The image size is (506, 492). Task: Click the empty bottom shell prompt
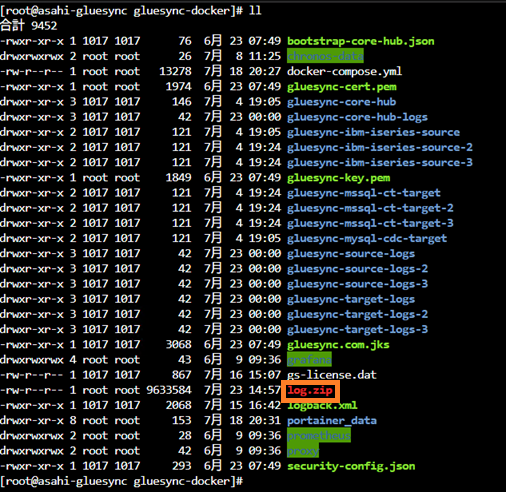pos(121,481)
